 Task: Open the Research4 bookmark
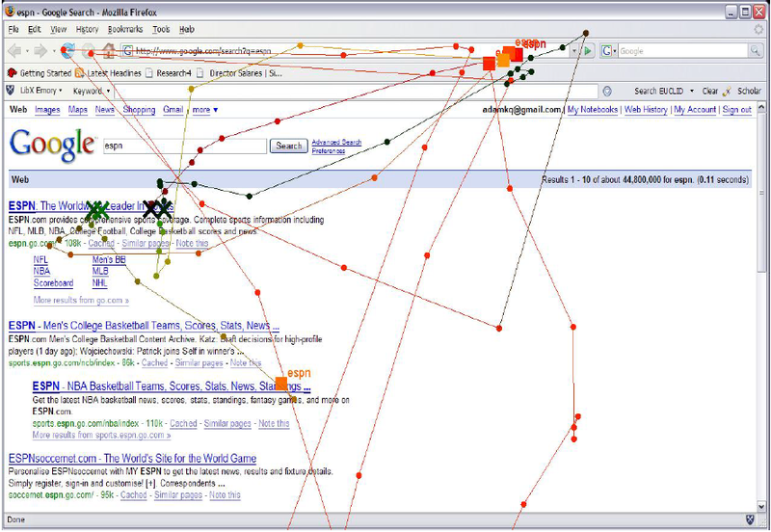[168, 73]
